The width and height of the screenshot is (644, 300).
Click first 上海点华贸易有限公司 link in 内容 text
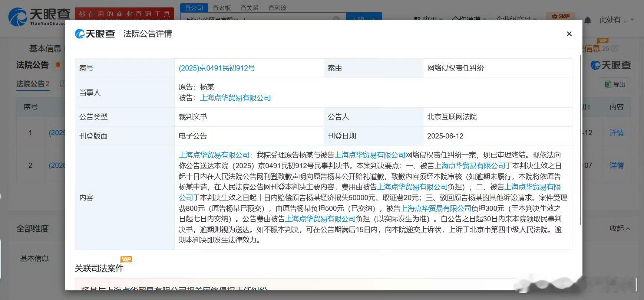point(214,155)
